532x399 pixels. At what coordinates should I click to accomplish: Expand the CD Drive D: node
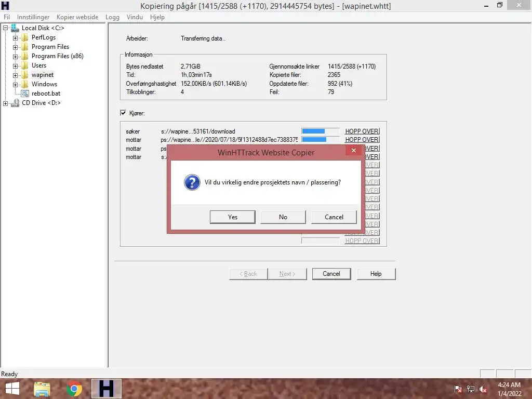(x=5, y=103)
